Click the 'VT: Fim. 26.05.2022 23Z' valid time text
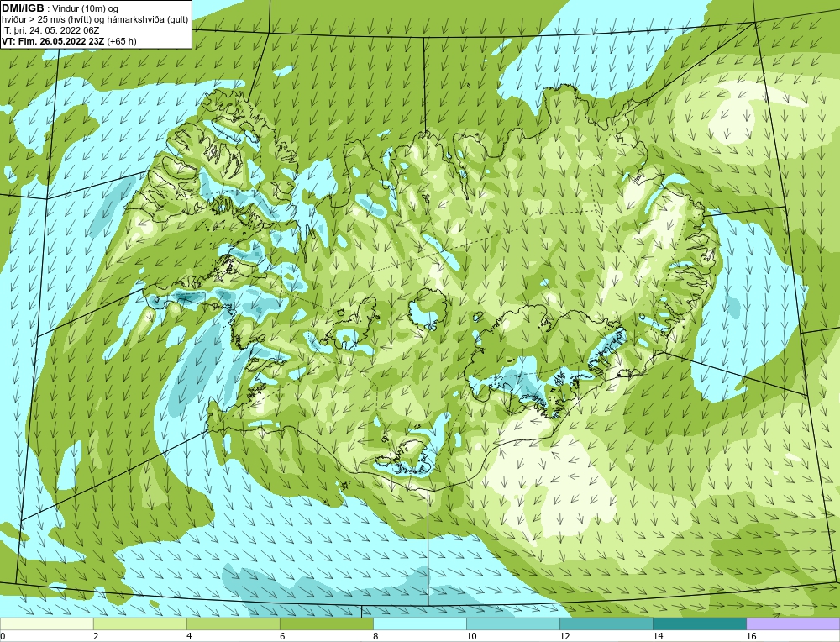The width and height of the screenshot is (840, 642). (54, 41)
